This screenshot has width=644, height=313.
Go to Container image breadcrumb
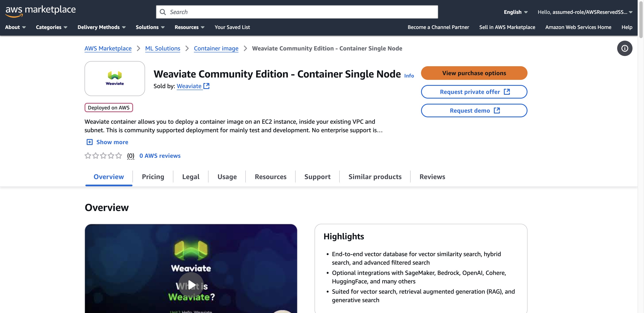[216, 49]
